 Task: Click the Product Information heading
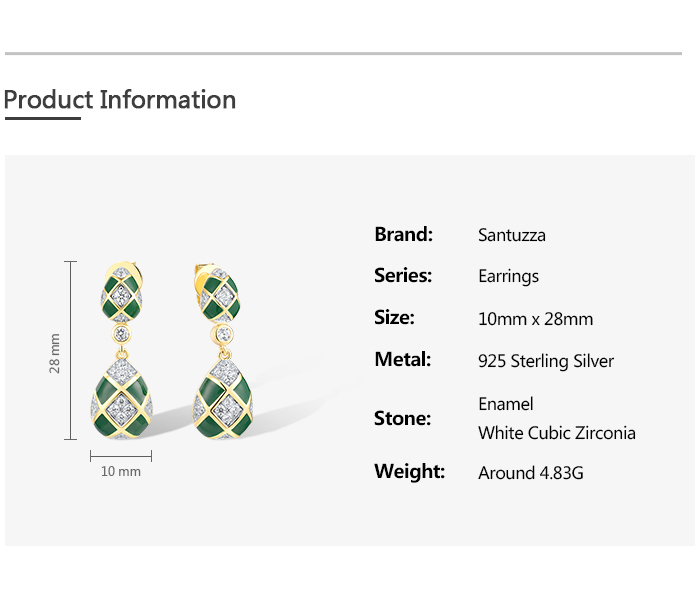click(x=120, y=100)
